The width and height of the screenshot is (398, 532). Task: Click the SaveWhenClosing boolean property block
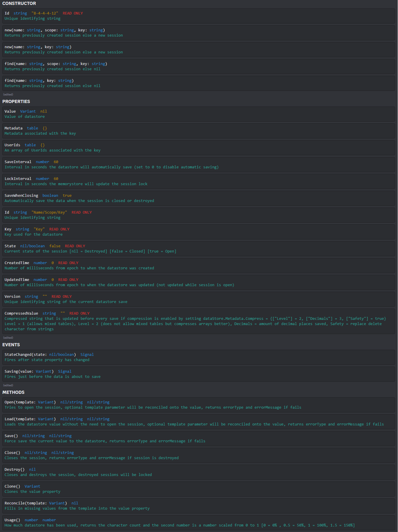point(199,198)
